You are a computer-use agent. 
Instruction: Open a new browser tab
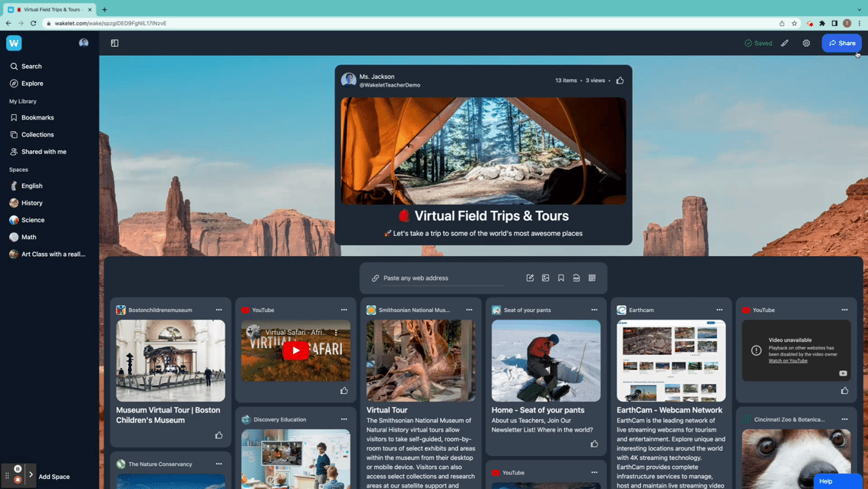(x=104, y=9)
